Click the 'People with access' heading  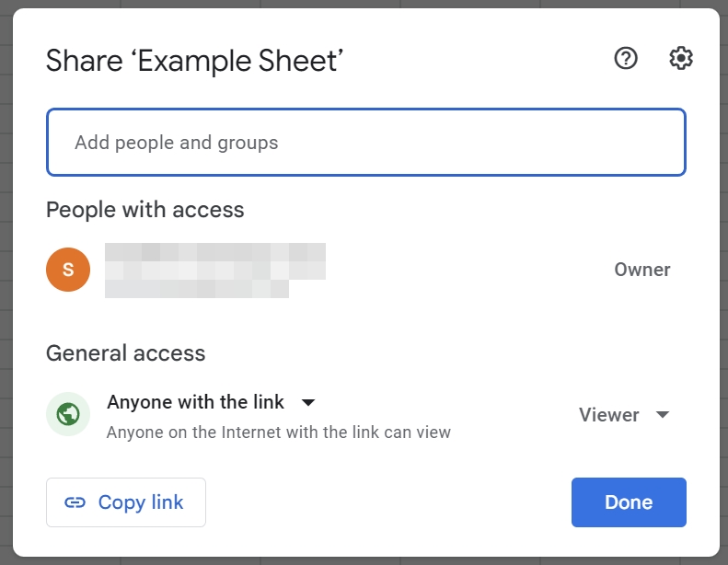(x=144, y=210)
